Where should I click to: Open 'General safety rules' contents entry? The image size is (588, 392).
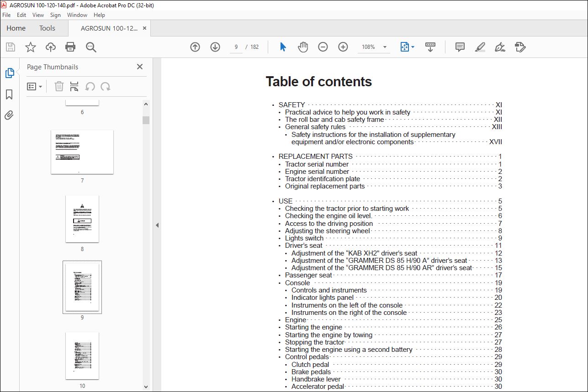point(315,127)
